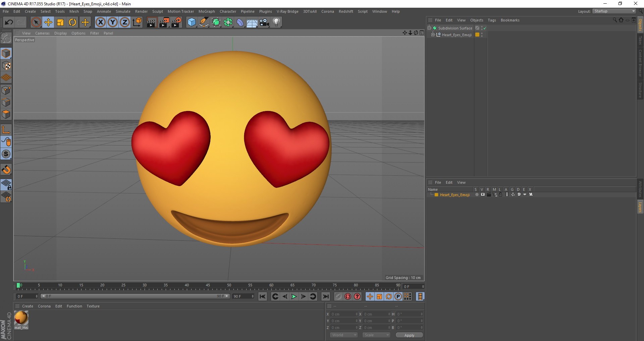The height and width of the screenshot is (341, 644).
Task: Switch to Texture mode icon
Action: 6,66
